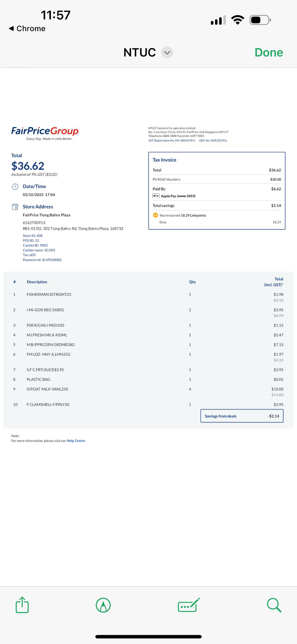Tap the Savings from deals box
Screen dimensions: 297x644
pos(242,416)
